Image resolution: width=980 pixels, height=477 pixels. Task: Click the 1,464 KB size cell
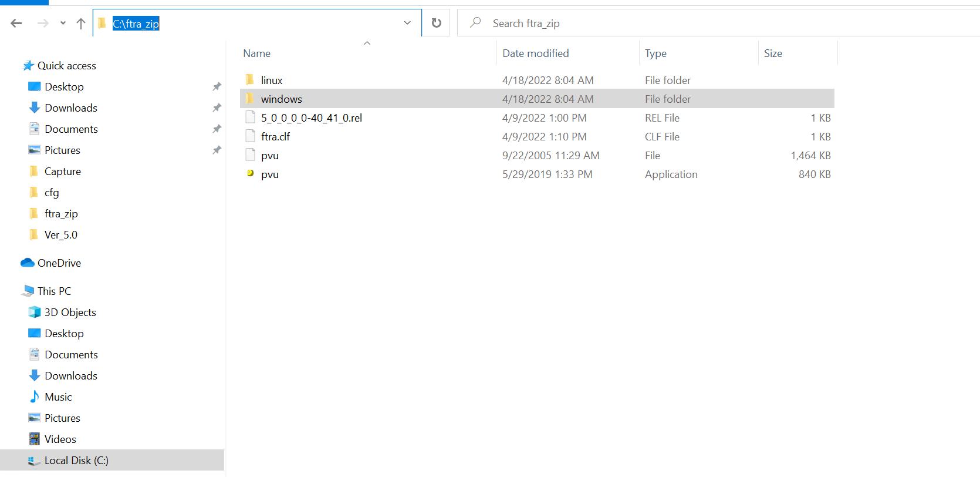coord(810,156)
